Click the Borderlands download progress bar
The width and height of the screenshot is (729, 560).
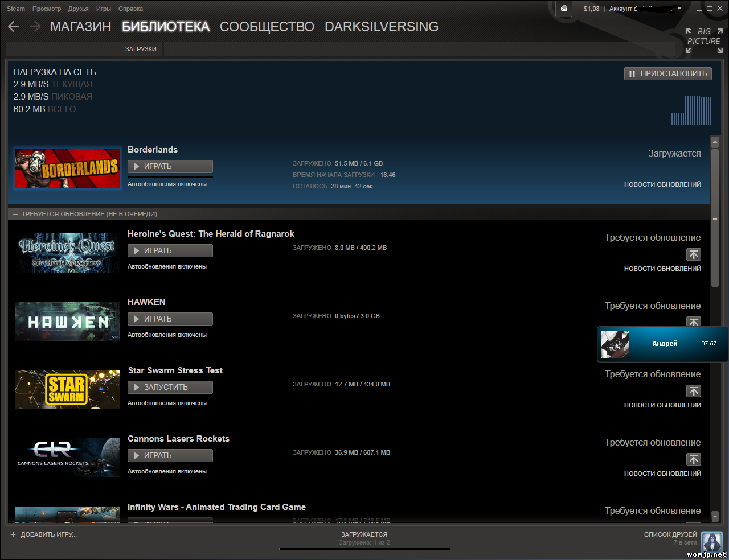coord(170,176)
